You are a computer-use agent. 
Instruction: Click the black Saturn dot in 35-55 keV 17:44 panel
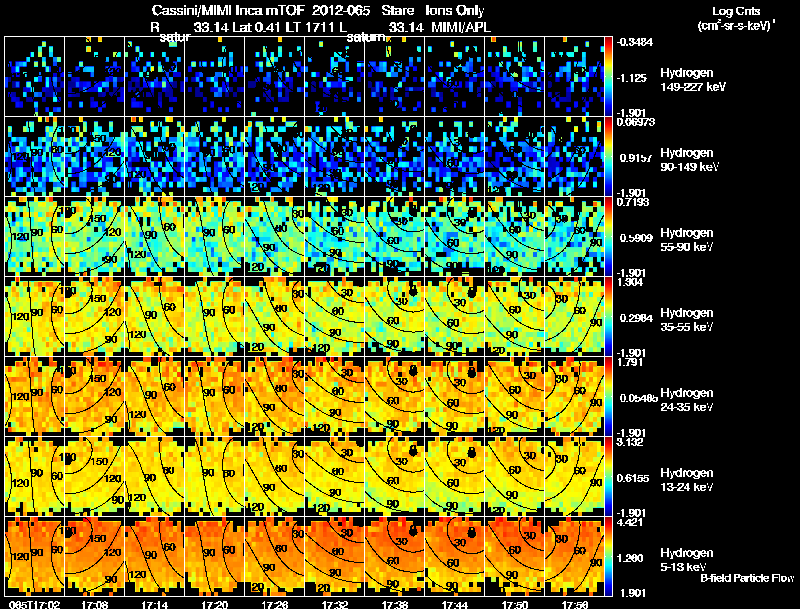click(472, 292)
